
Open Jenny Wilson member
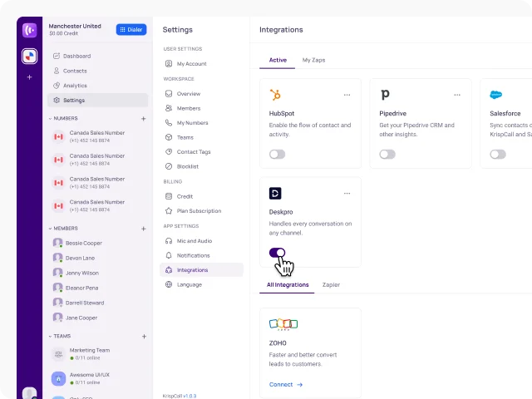[x=76, y=273]
